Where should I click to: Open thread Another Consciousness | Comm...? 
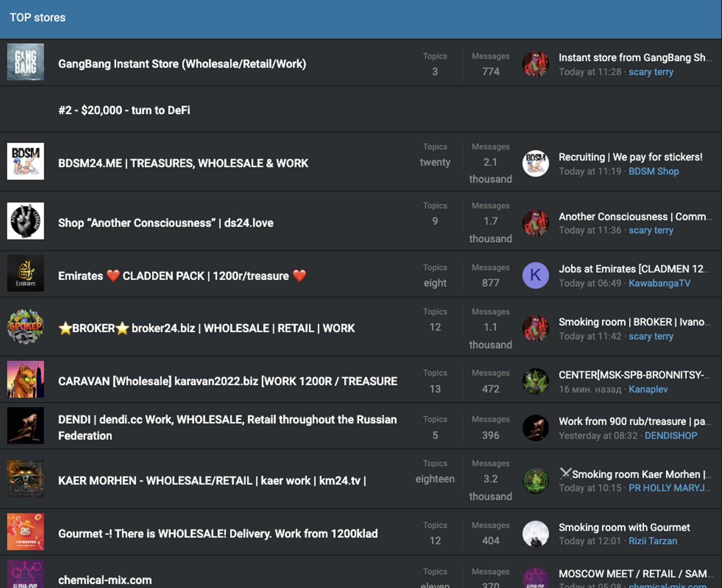click(635, 217)
